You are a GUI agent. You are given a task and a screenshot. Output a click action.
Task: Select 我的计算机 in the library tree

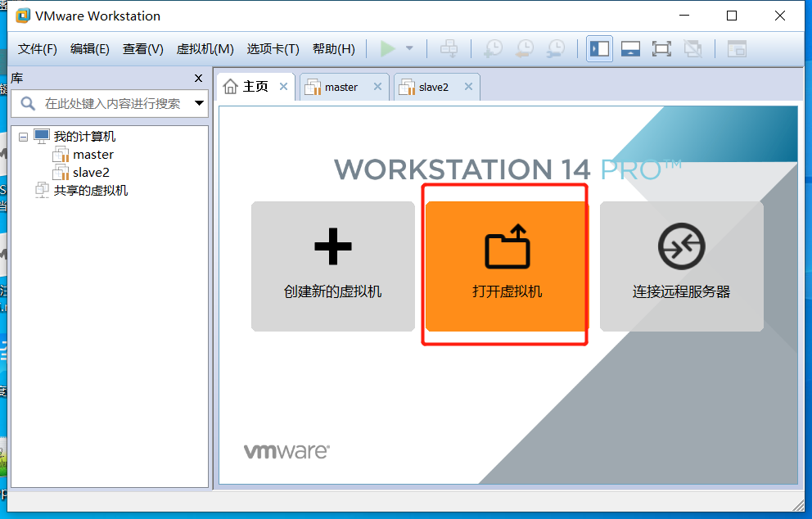(84, 137)
